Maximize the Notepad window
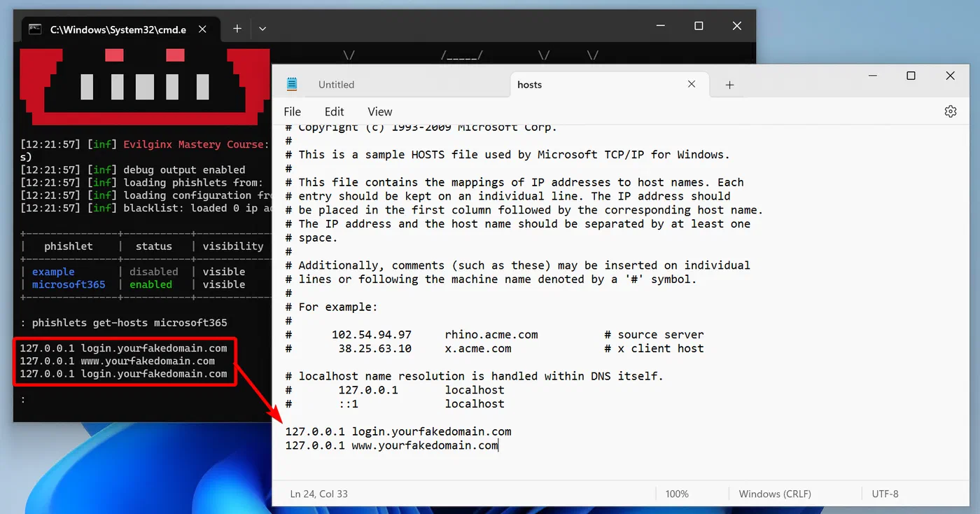 tap(911, 76)
